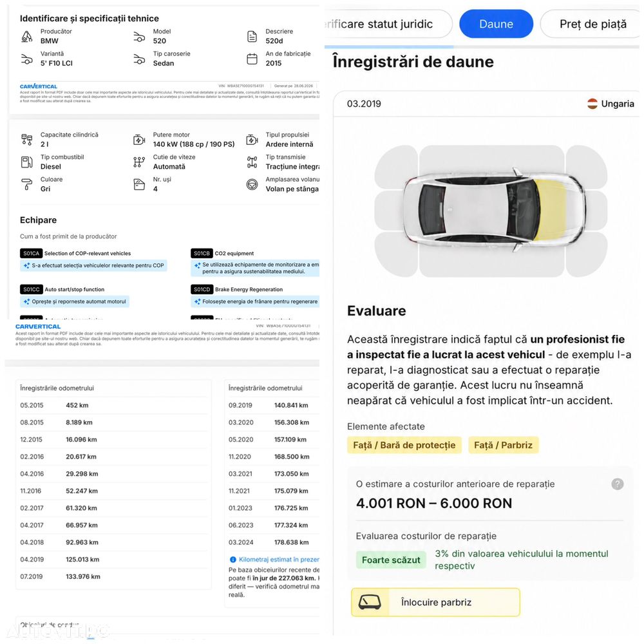Click the carVertical logo in the report header
The width and height of the screenshot is (644, 644).
coord(39,86)
